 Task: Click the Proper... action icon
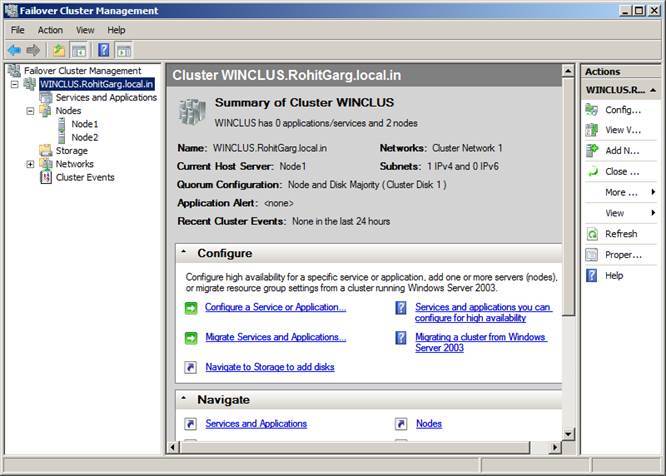point(592,255)
